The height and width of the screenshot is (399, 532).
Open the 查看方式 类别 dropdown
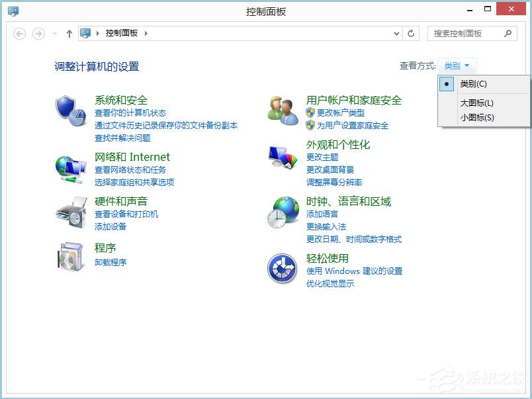pyautogui.click(x=456, y=66)
